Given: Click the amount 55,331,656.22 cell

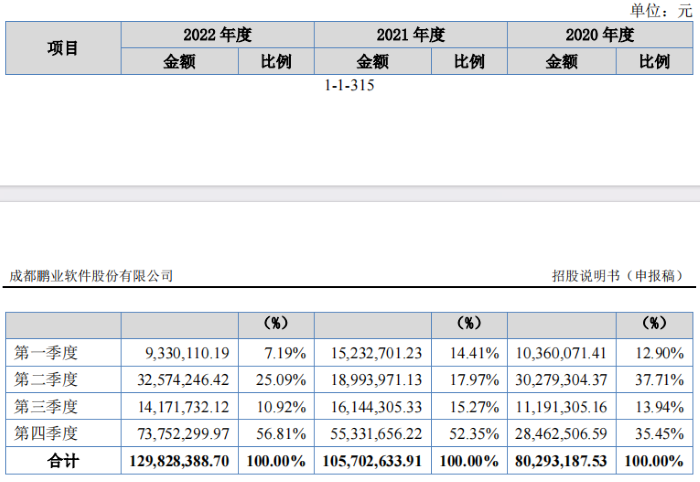Looking at the screenshot, I should coord(373,433).
